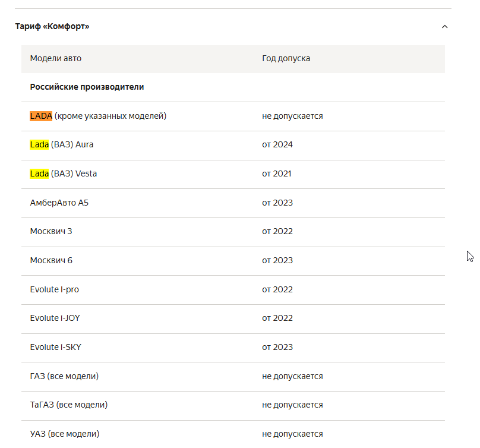Click 'не допускается' in the УАЗ row
Image resolution: width=480 pixels, height=448 pixels.
(292, 434)
